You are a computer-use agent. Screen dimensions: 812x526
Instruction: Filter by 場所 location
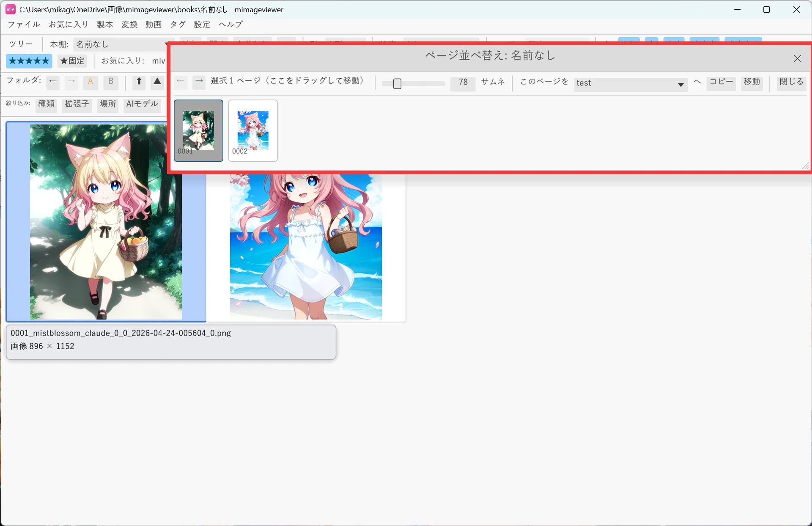[x=108, y=105]
